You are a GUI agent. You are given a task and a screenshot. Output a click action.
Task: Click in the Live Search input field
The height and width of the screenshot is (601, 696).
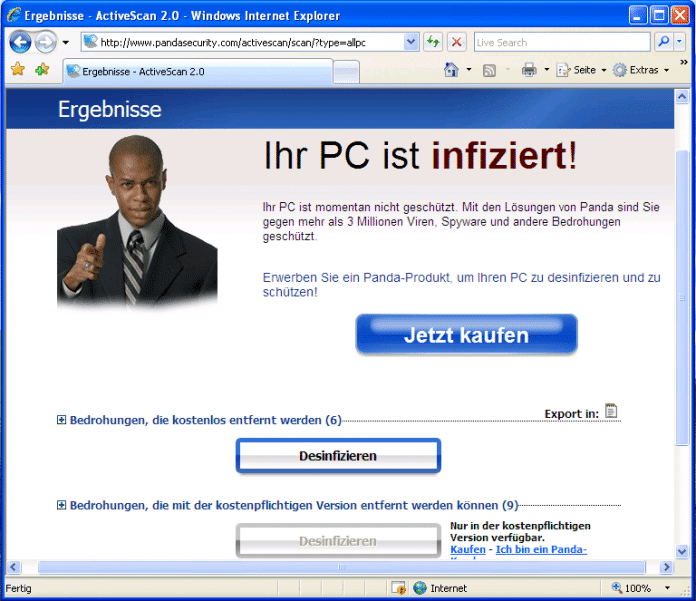point(560,42)
